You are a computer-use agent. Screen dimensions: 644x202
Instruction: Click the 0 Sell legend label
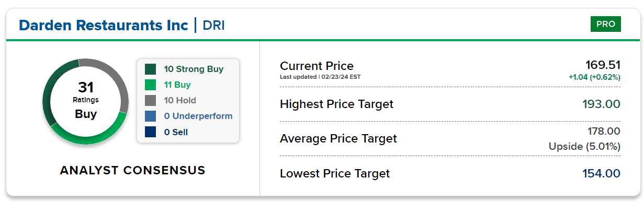[x=176, y=132]
